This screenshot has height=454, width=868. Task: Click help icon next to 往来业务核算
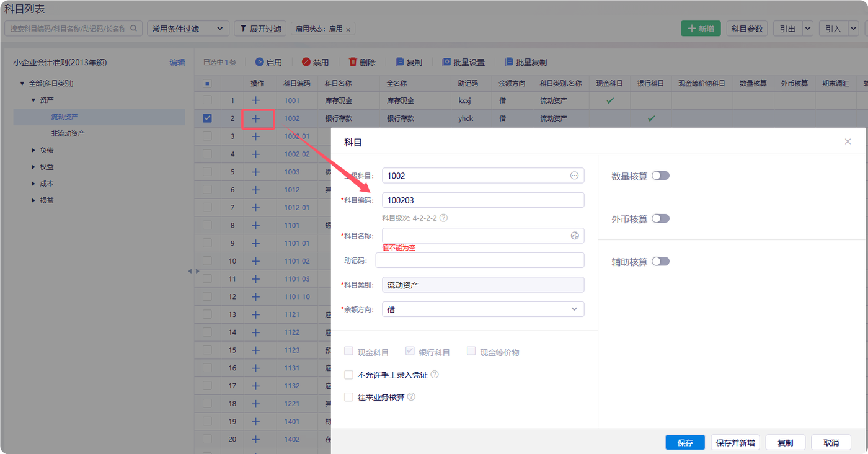pyautogui.click(x=411, y=397)
